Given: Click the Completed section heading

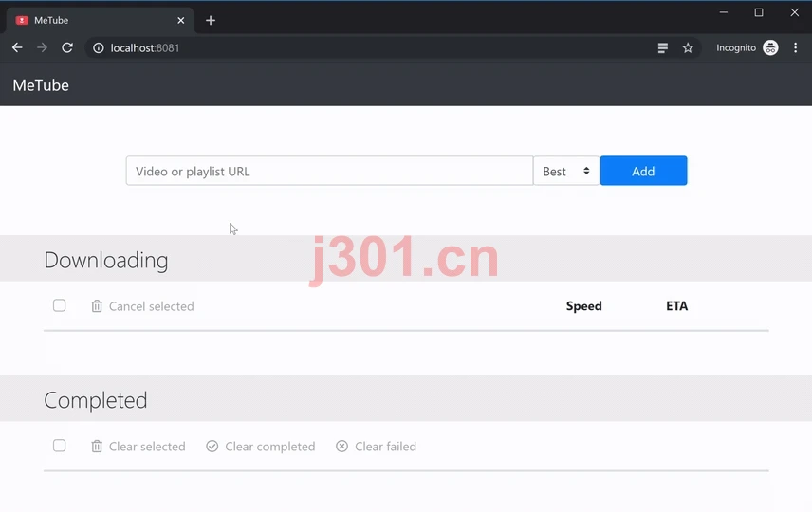Looking at the screenshot, I should (x=96, y=400).
